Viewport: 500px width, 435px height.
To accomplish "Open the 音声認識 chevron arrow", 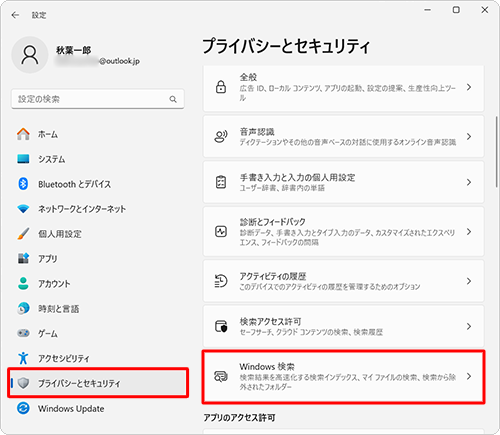I will click(469, 136).
